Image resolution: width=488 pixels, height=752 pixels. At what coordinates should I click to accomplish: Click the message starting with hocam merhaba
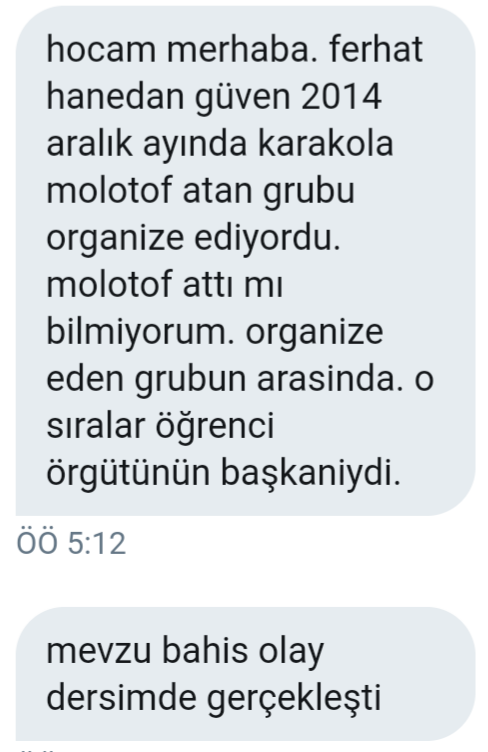coord(245,261)
